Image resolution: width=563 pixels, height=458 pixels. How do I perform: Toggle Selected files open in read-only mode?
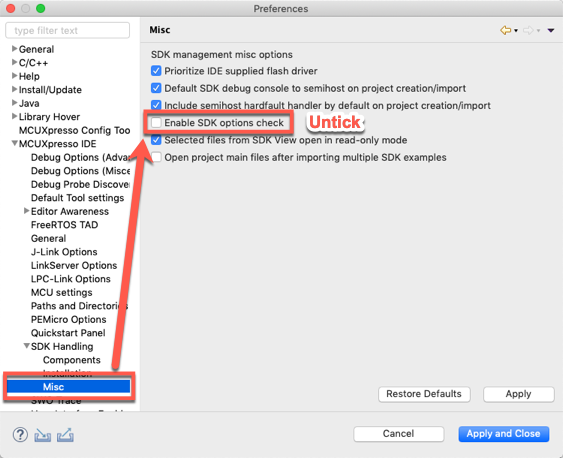(156, 140)
